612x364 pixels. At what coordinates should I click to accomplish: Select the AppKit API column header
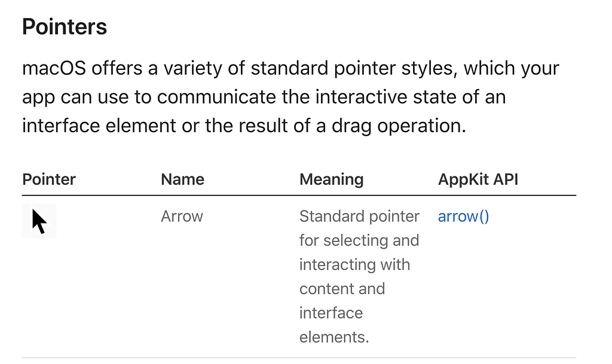478,179
